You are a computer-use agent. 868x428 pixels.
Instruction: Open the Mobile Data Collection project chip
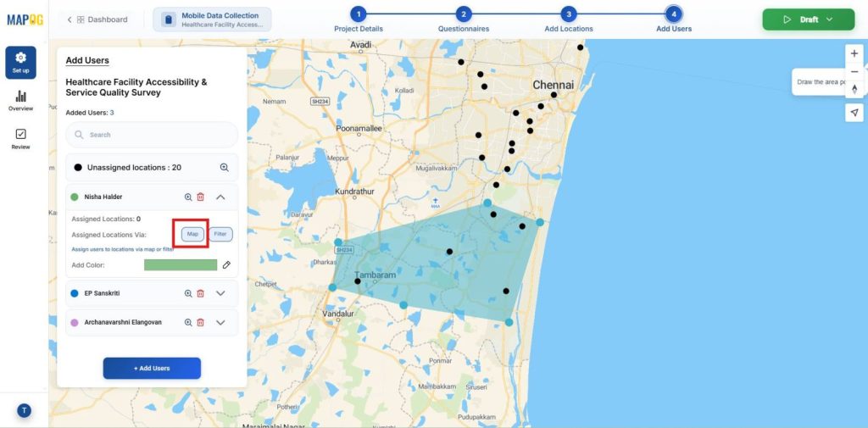click(x=212, y=19)
